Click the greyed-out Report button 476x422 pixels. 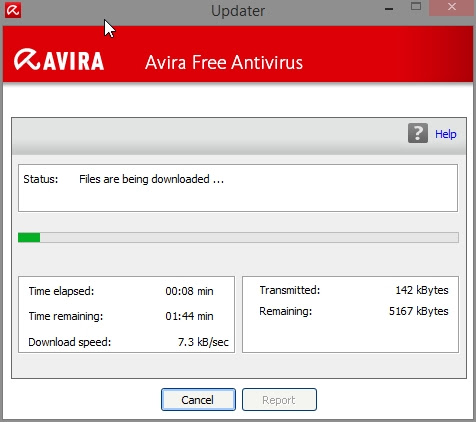click(x=279, y=399)
